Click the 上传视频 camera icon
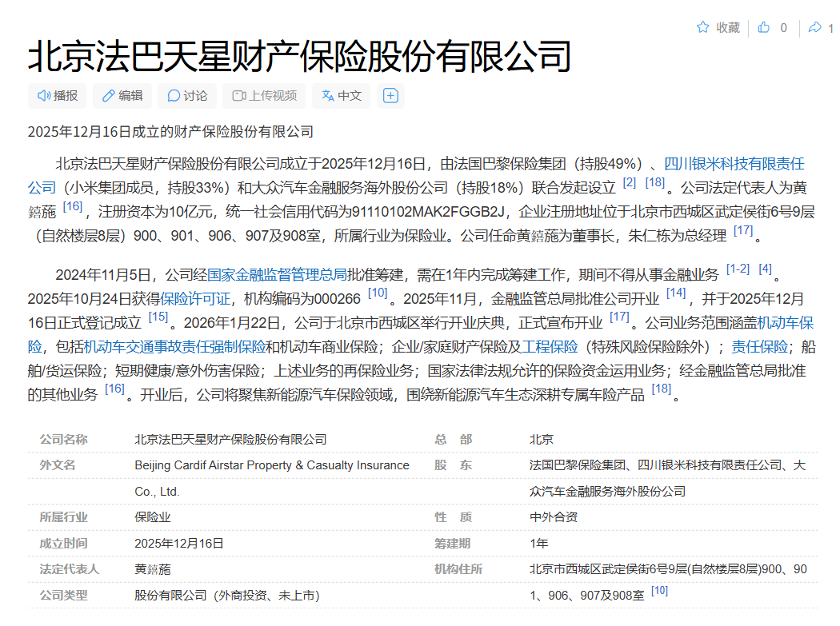The width and height of the screenshot is (840, 626). (237, 96)
